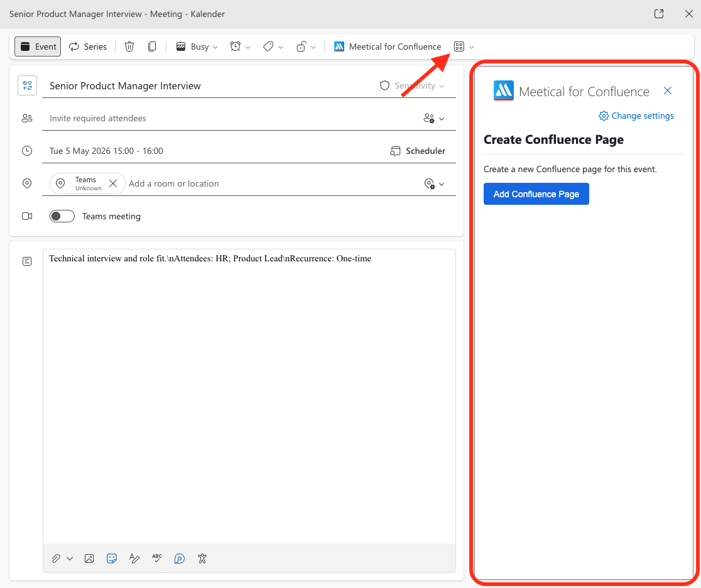Select the Event button in toolbar

point(38,46)
